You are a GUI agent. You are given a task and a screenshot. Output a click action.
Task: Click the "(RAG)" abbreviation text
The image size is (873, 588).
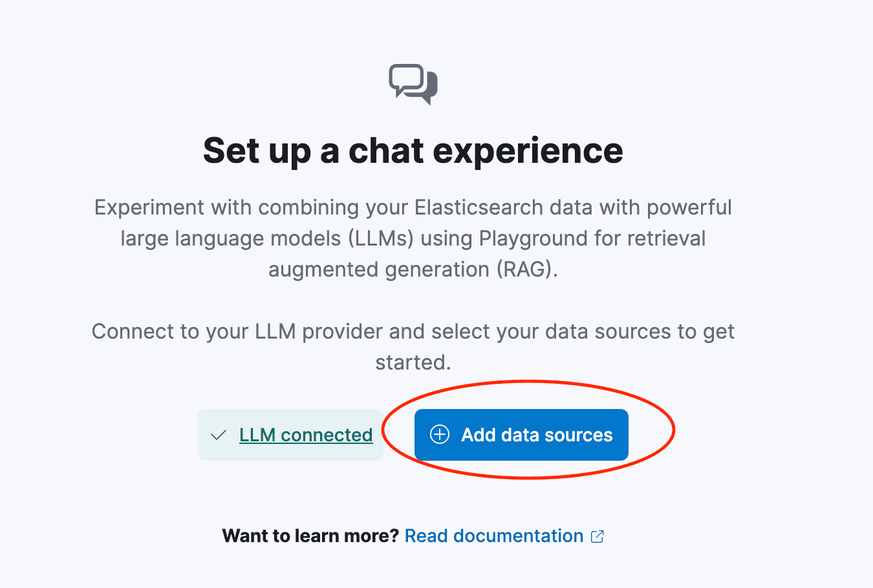526,269
